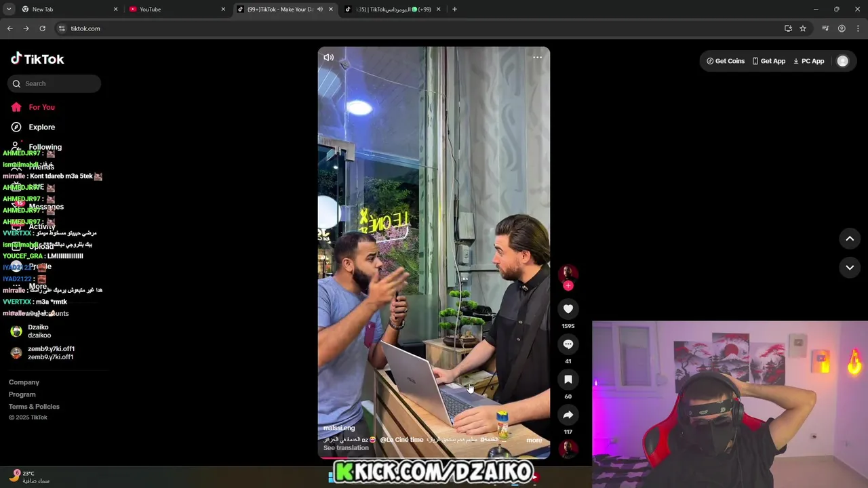868x488 pixels.
Task: Go back in the browser
Action: coord(9,28)
